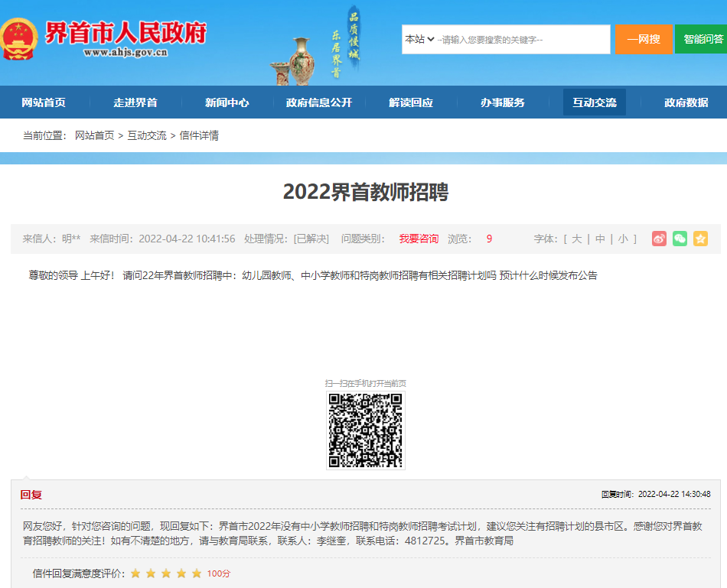Select small font size 小
Screen dimensions: 727x588
click(621, 239)
